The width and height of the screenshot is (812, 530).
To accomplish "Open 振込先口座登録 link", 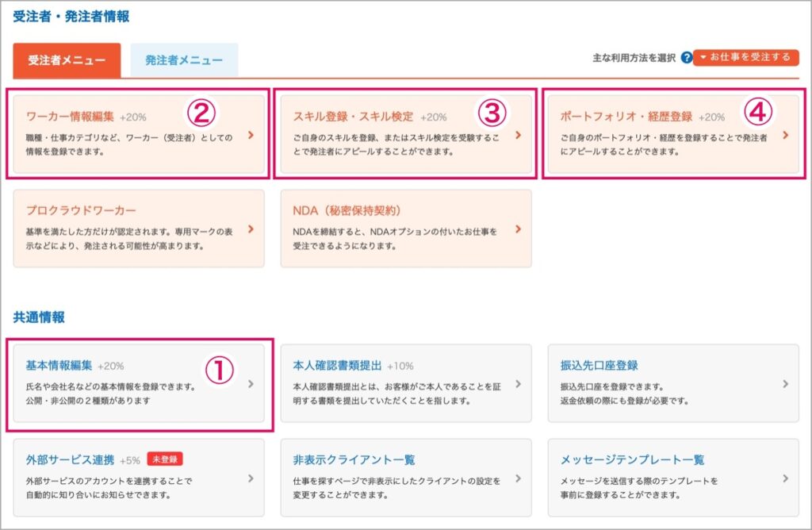I will (x=599, y=365).
